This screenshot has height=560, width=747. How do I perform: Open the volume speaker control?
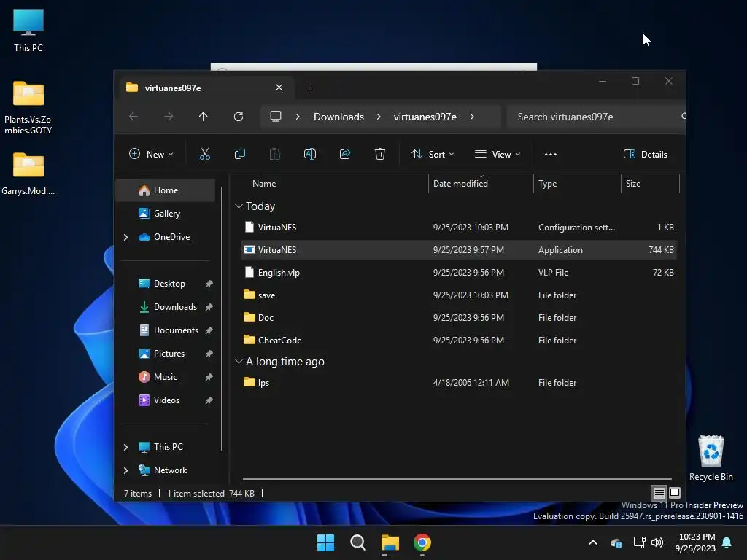(x=657, y=542)
